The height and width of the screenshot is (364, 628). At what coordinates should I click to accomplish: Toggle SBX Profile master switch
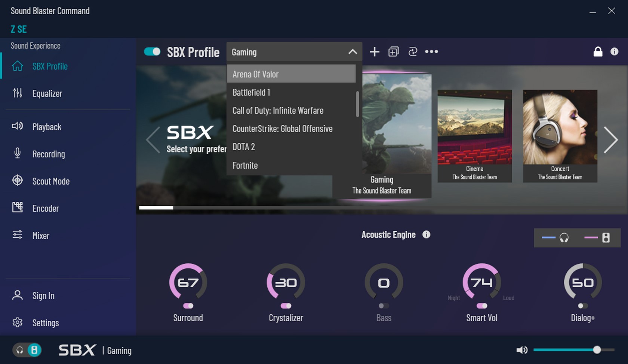(x=152, y=52)
